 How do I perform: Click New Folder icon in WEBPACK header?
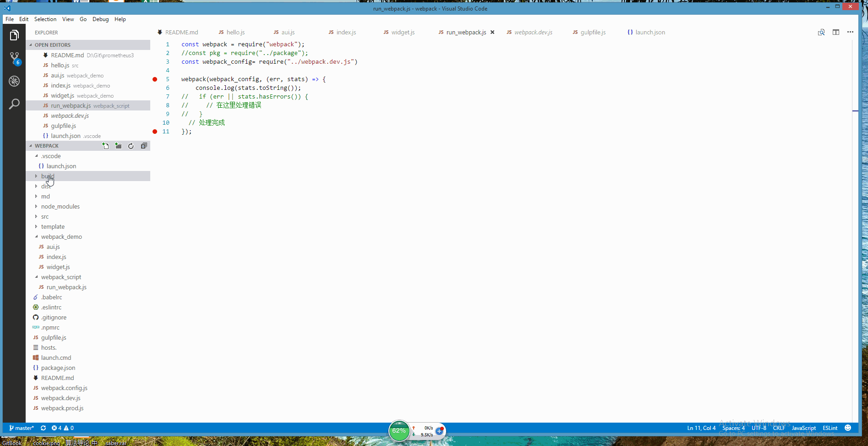click(x=118, y=146)
